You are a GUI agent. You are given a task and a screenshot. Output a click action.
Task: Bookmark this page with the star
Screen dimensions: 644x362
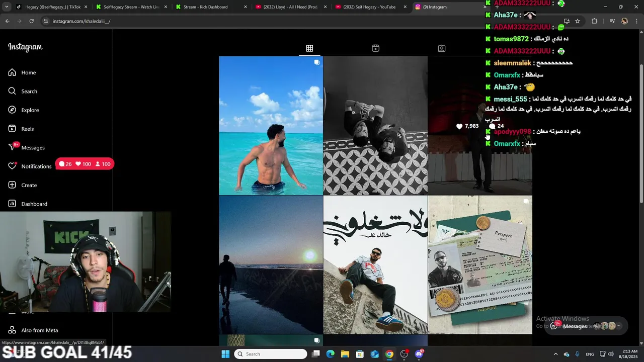click(578, 21)
